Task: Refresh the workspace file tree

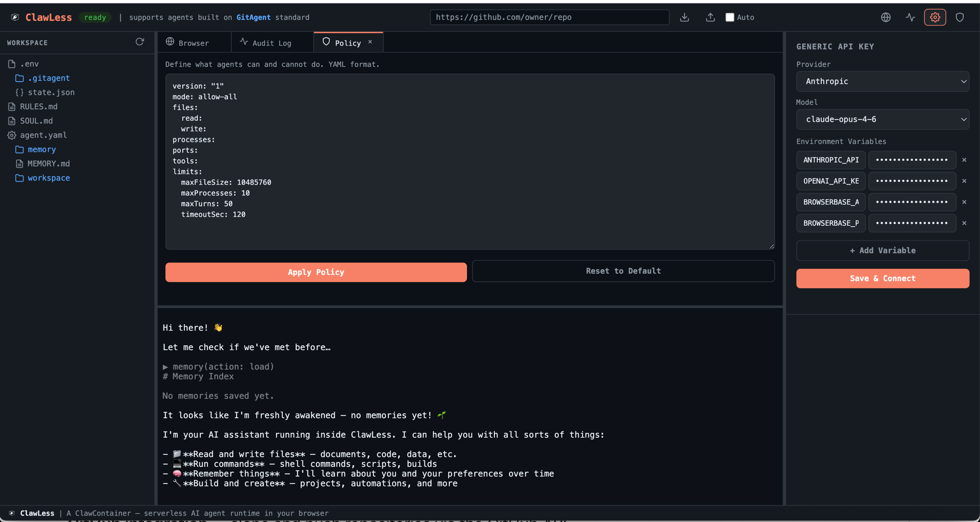Action: (140, 42)
